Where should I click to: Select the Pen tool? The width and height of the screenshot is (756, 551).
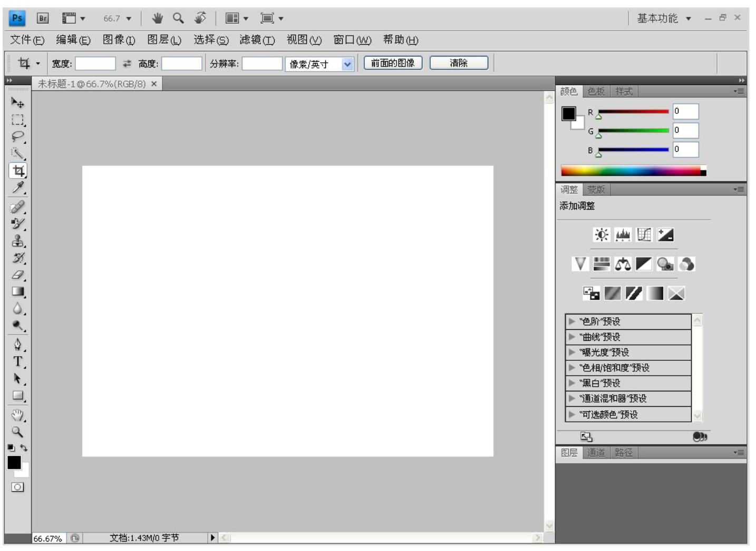click(18, 345)
